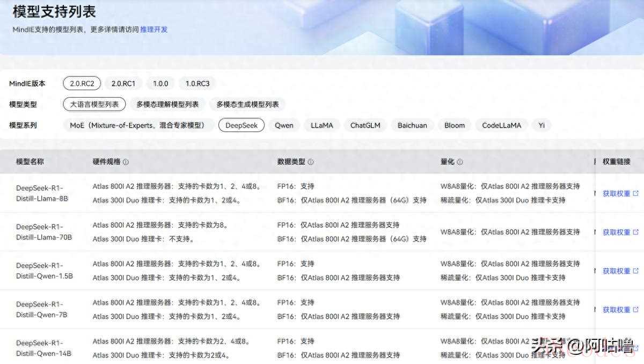Screen dimensions: 644x364
Task: Click model name DeepSeek-R1-Distill-Llama-70B
Action: coord(44,232)
